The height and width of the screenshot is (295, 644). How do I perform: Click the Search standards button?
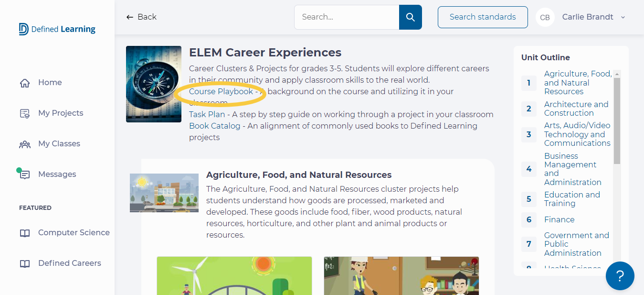point(483,17)
